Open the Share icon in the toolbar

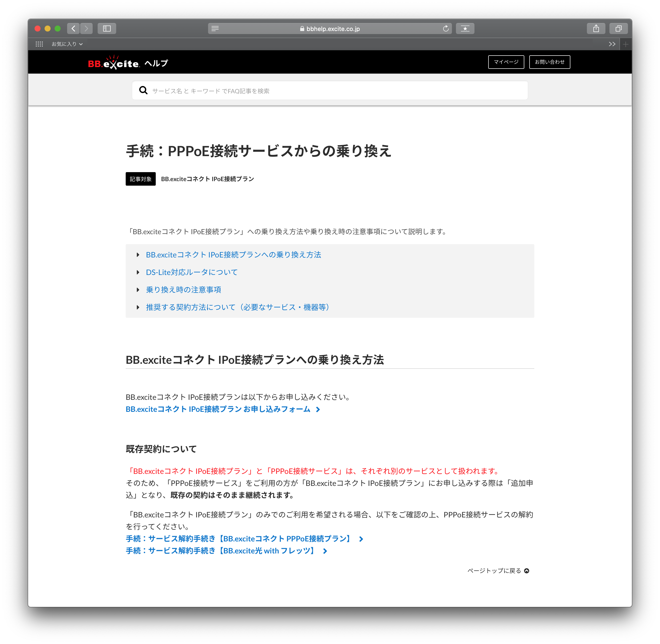point(596,29)
